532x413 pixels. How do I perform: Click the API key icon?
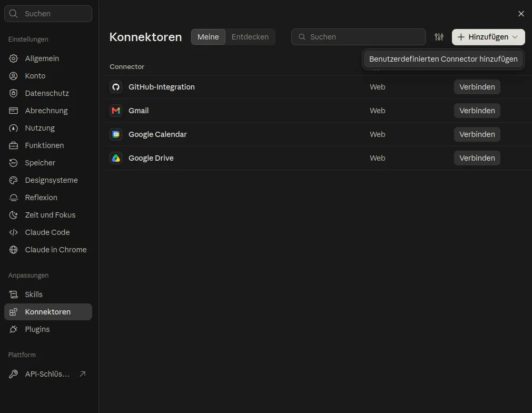(x=13, y=374)
